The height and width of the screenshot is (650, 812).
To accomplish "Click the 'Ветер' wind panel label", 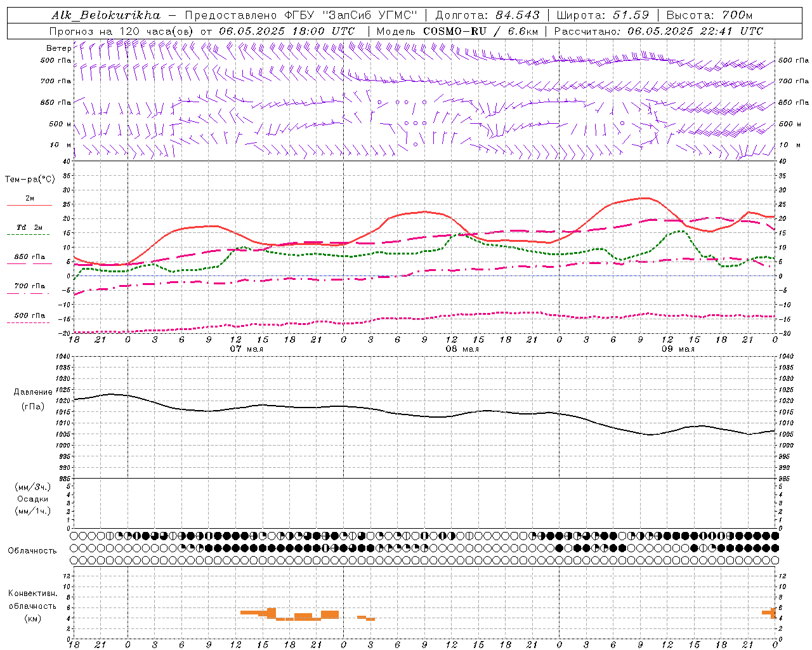I will (x=58, y=48).
